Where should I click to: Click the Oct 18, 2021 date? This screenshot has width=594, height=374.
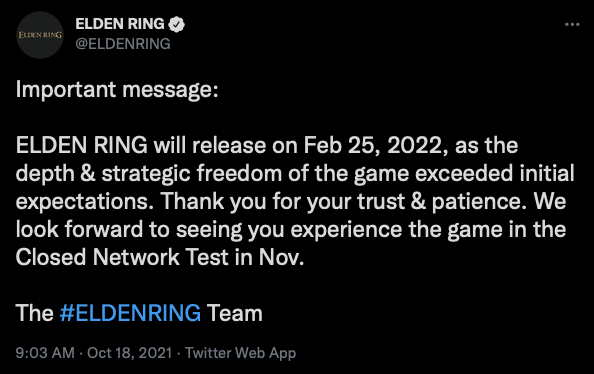[x=130, y=353]
